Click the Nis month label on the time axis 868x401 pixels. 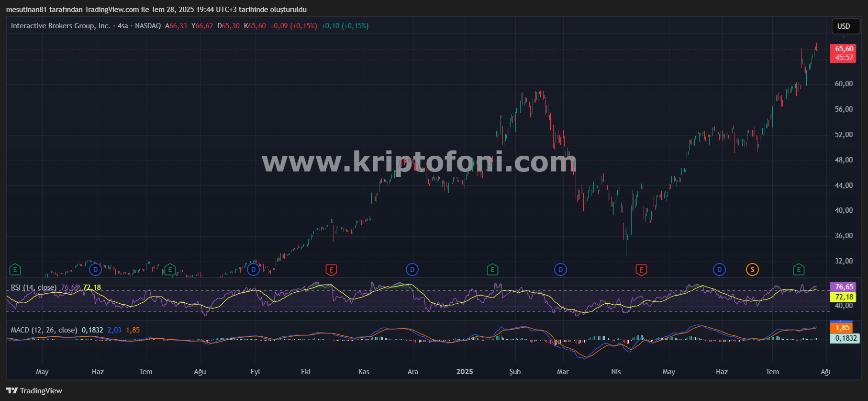pyautogui.click(x=616, y=372)
